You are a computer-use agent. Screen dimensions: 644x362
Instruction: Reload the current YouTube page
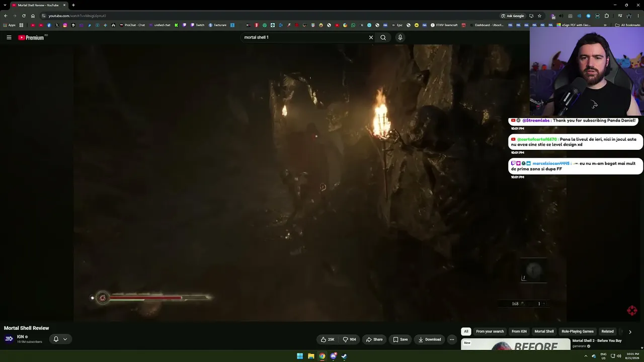click(24, 16)
